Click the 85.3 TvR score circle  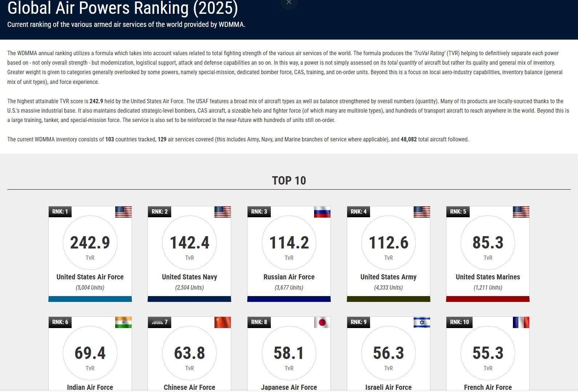(x=488, y=243)
